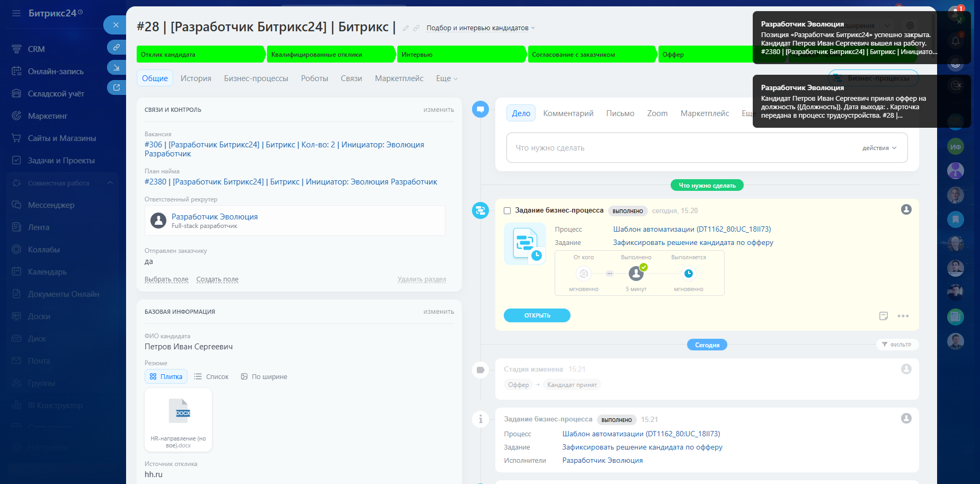Open Коллабы in the sidebar
This screenshot has height=484, width=980.
tap(43, 250)
